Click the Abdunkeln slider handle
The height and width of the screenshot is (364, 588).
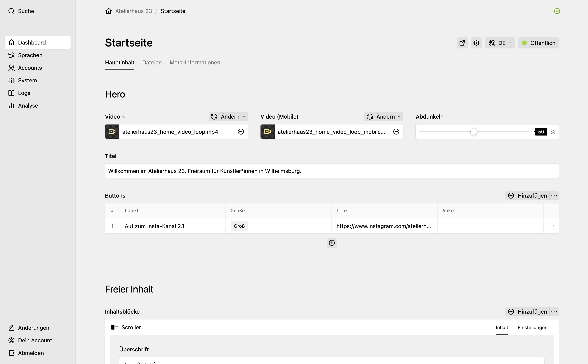click(474, 131)
